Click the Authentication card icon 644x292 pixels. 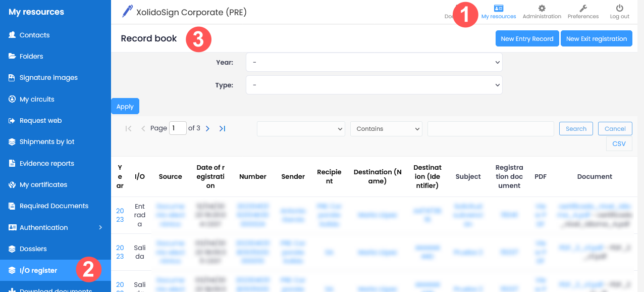(12, 227)
